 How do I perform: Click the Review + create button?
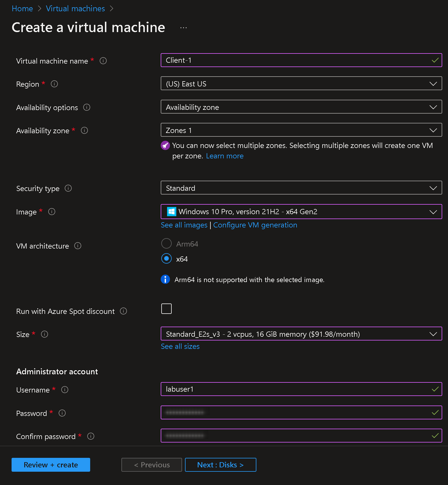tap(51, 465)
